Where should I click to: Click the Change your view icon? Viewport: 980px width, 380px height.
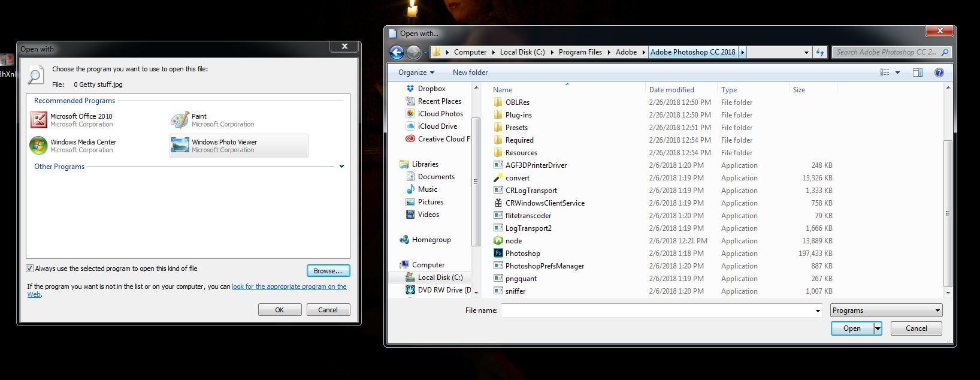(884, 73)
